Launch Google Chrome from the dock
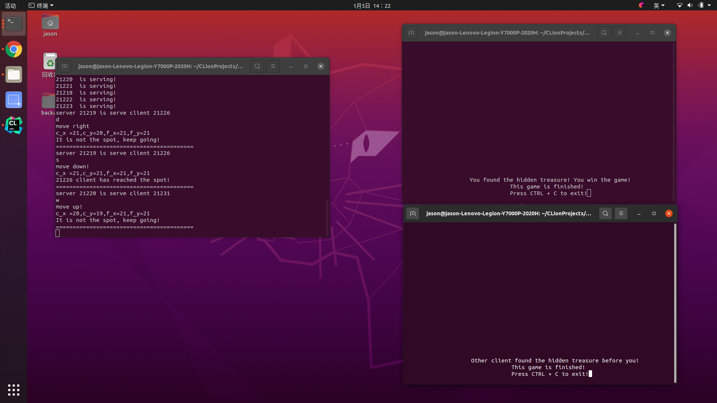The image size is (717, 403). (14, 49)
